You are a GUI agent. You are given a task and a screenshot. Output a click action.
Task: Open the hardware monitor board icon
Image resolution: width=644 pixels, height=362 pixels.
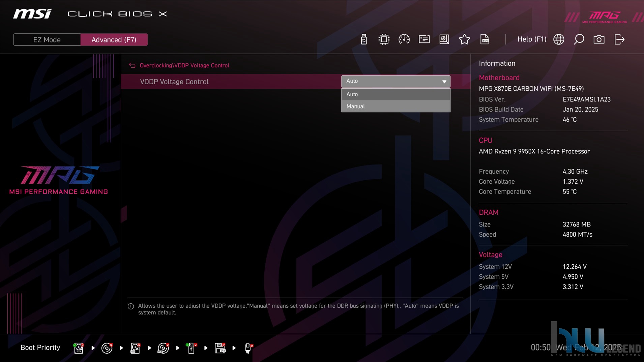[444, 39]
